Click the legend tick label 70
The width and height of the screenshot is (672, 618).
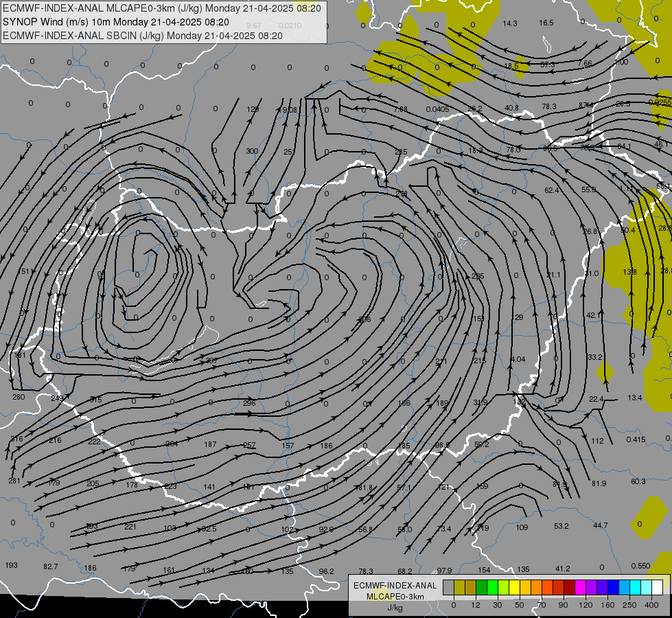[542, 605]
